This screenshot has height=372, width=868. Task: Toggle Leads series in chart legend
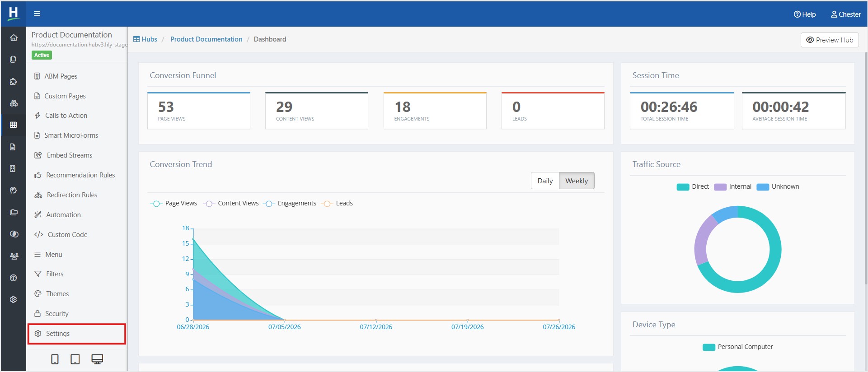pyautogui.click(x=338, y=204)
